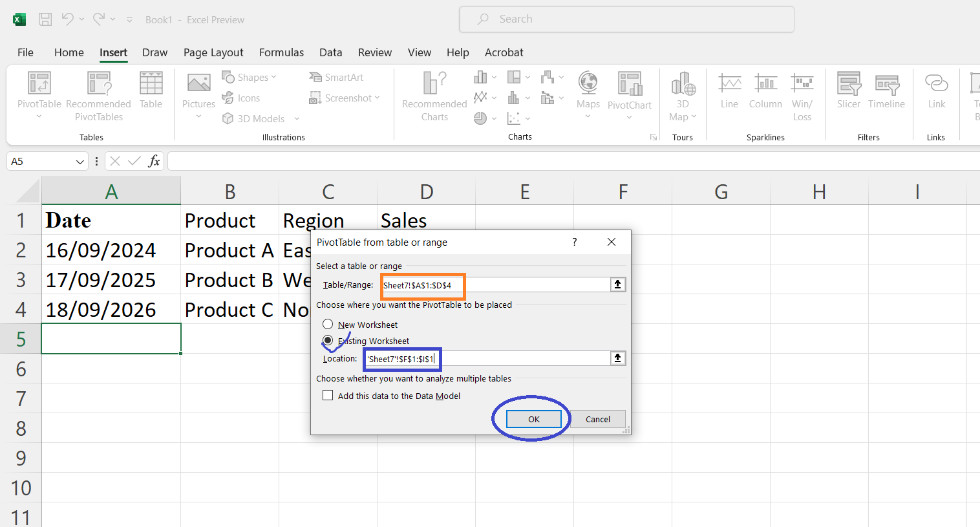Close the PivotTable dialog with X

click(612, 242)
